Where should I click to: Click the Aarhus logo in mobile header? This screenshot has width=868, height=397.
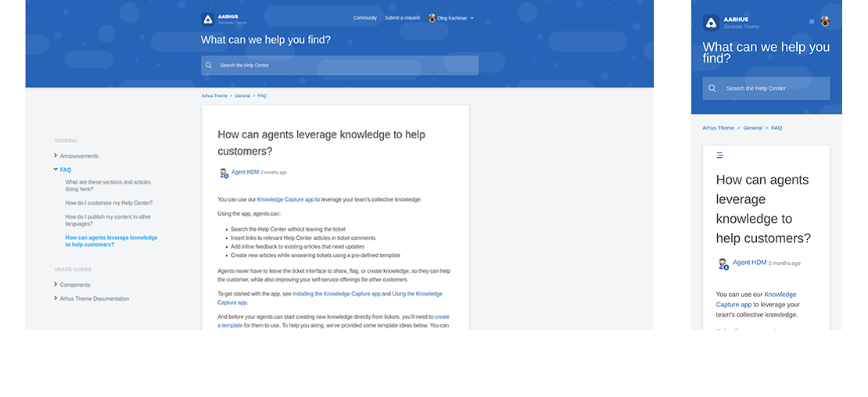710,23
